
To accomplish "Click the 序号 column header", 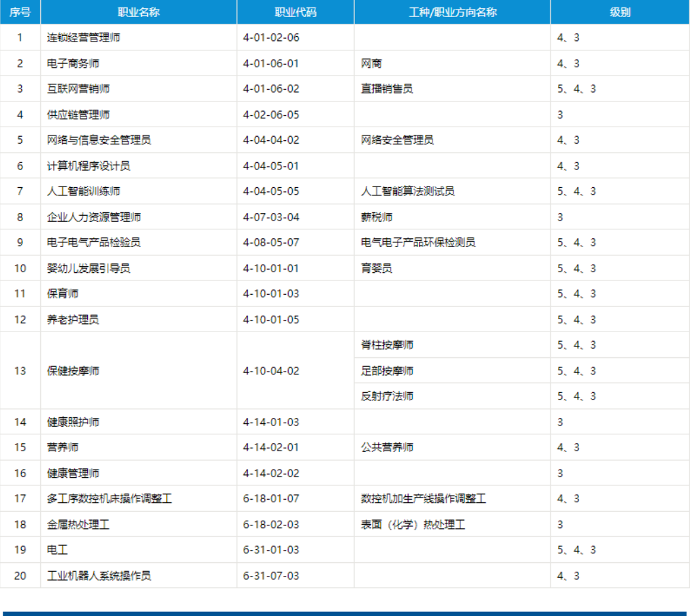I will (x=20, y=12).
